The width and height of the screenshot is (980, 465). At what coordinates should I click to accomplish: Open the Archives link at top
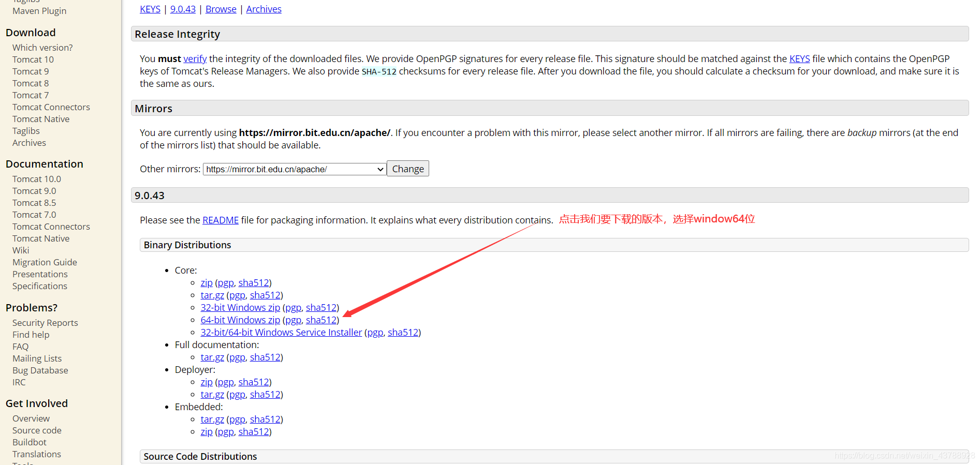(x=264, y=9)
